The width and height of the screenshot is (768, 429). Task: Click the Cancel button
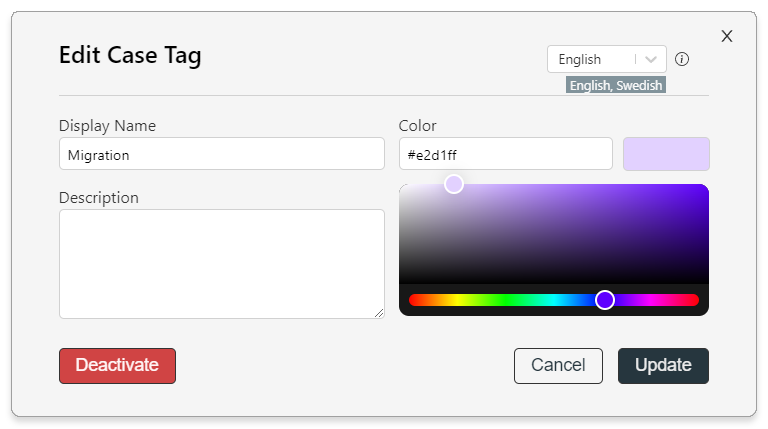point(558,366)
